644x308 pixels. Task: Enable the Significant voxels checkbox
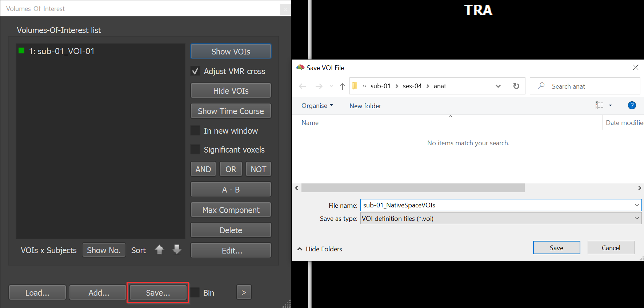[195, 149]
